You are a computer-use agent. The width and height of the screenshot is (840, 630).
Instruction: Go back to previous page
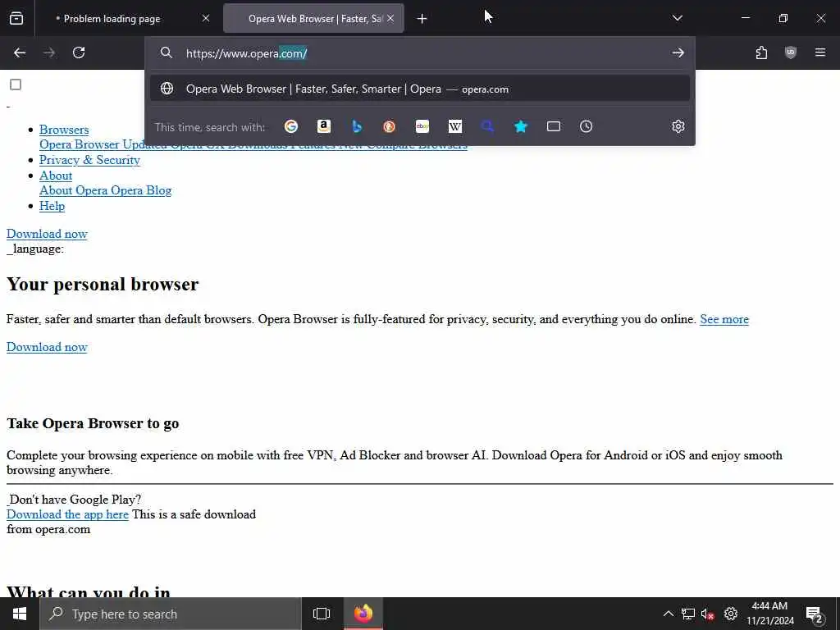tap(20, 52)
